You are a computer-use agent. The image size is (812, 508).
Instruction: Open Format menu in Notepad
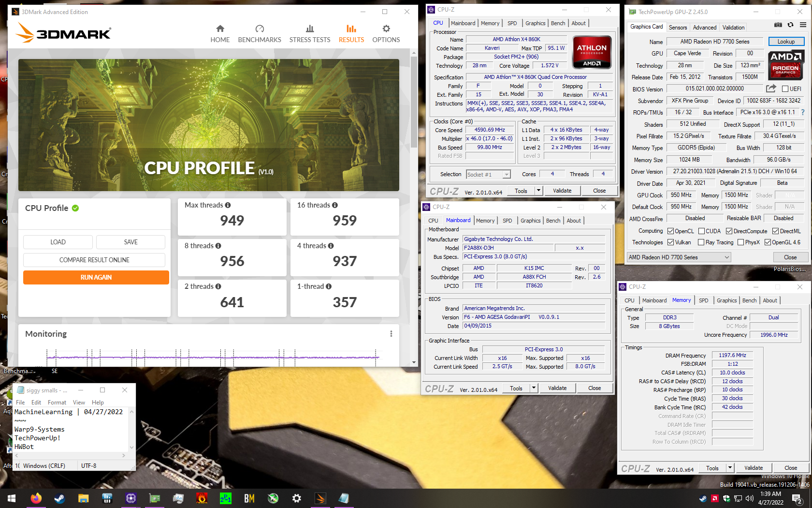point(57,403)
